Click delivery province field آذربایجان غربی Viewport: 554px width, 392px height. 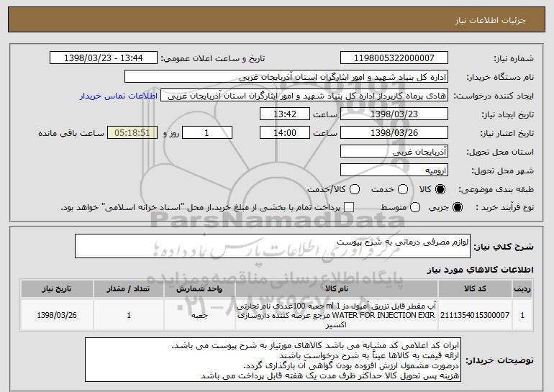(x=394, y=152)
